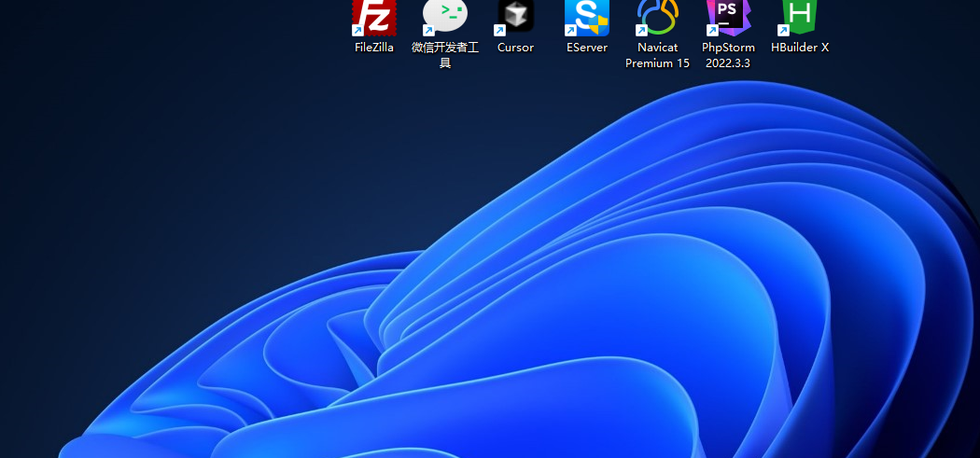This screenshot has height=458, width=980.
Task: Select the HBuilder X green icon
Action: 800,15
